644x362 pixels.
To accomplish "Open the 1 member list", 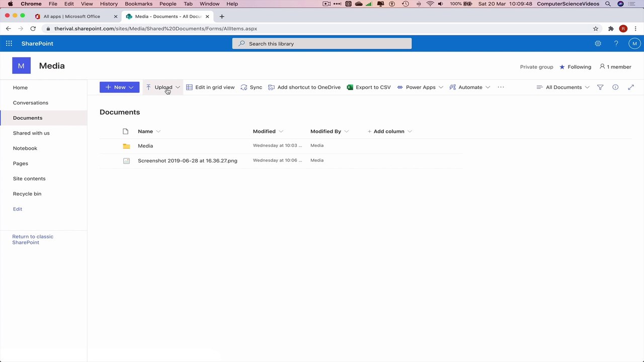I will [x=615, y=67].
